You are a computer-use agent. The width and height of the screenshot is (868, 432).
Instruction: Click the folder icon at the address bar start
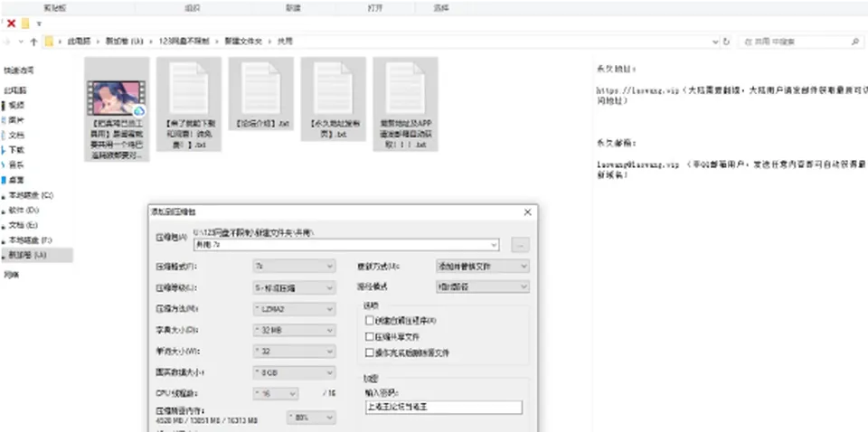click(49, 42)
